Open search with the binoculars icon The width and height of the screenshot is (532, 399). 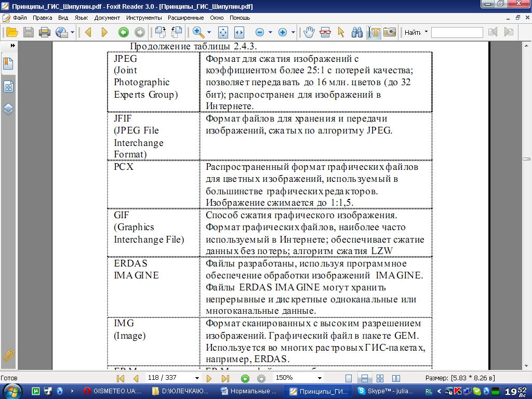357,32
